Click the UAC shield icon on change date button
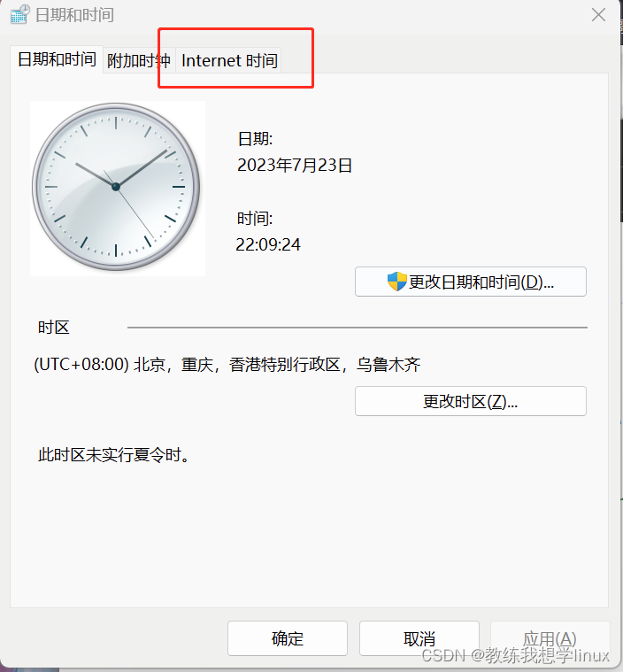The image size is (623, 672). coord(396,282)
